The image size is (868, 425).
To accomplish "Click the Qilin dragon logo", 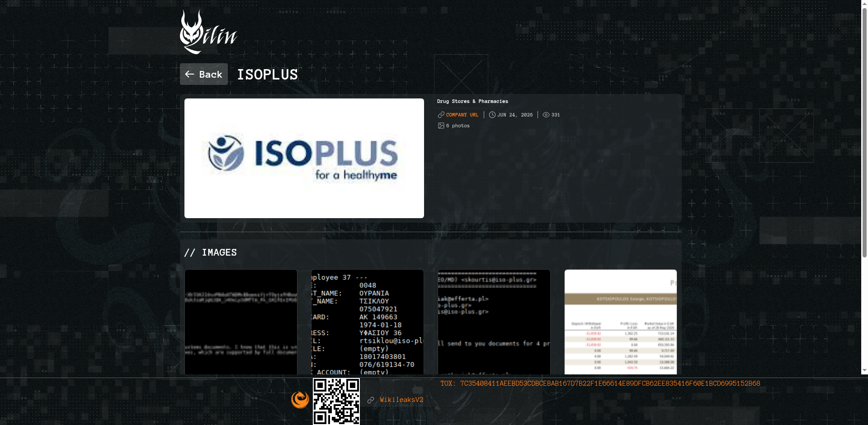I will pyautogui.click(x=208, y=32).
